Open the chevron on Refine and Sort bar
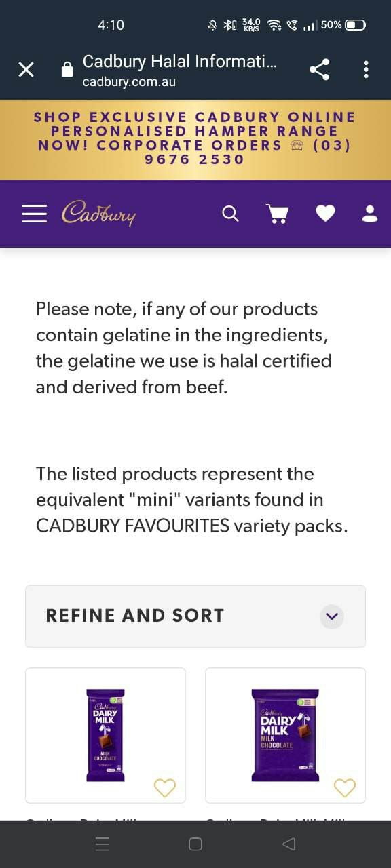 coord(331,616)
